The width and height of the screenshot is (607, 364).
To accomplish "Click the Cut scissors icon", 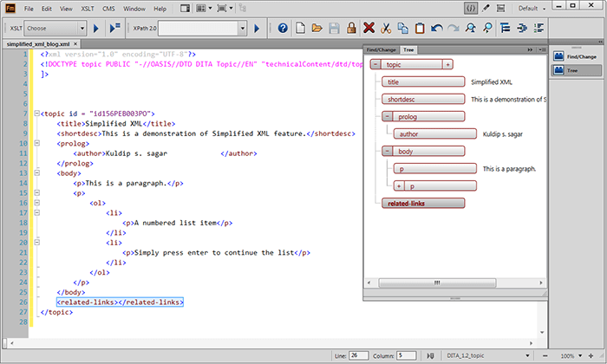I will tap(387, 29).
